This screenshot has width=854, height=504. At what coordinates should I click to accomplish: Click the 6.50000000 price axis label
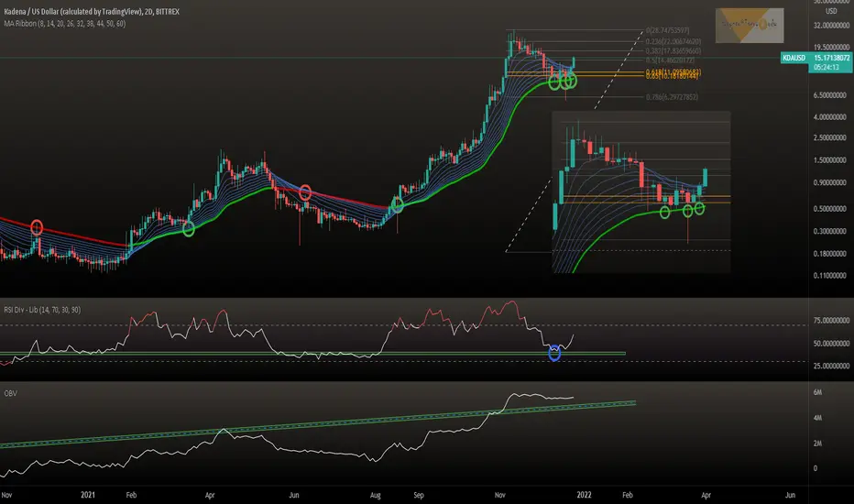click(829, 94)
